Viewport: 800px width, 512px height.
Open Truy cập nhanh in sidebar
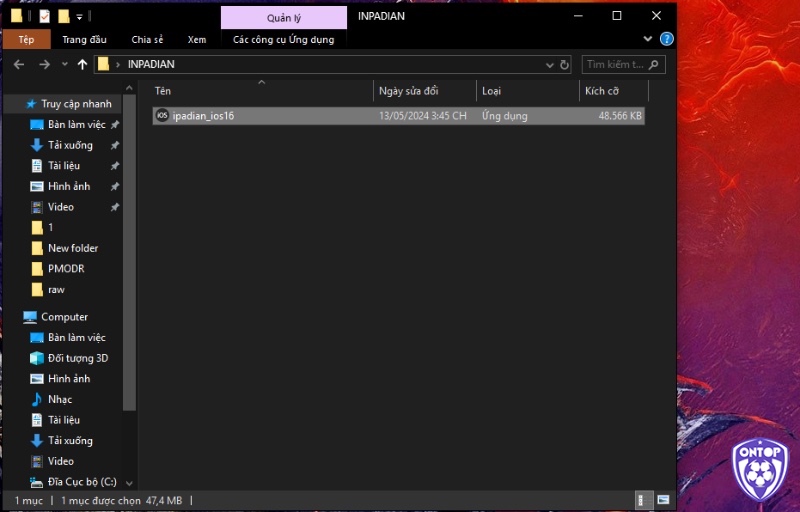(x=76, y=104)
